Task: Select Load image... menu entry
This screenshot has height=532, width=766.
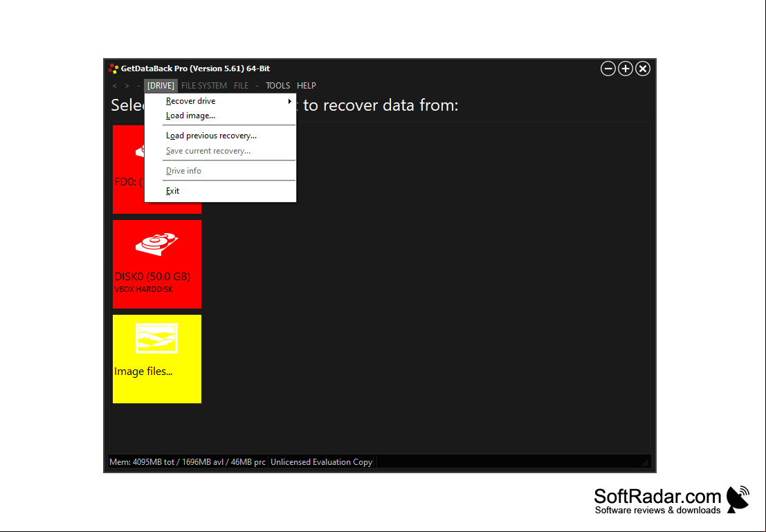Action: (x=220, y=116)
